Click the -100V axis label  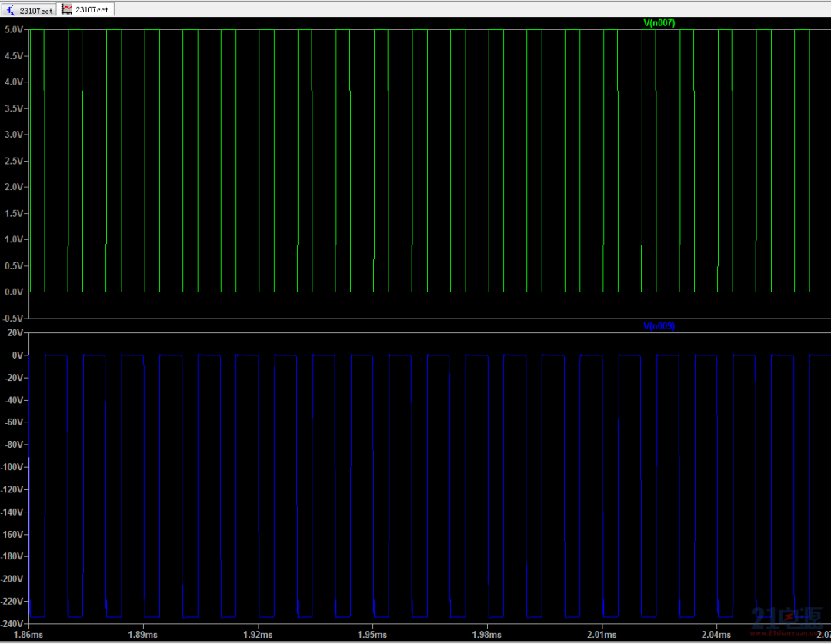[12, 467]
